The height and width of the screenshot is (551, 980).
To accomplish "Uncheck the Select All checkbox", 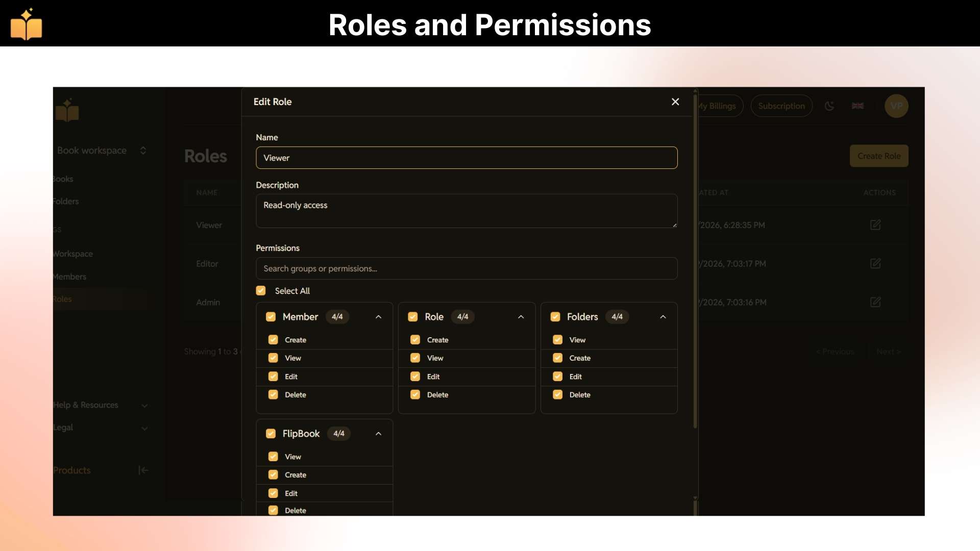I will (x=261, y=291).
